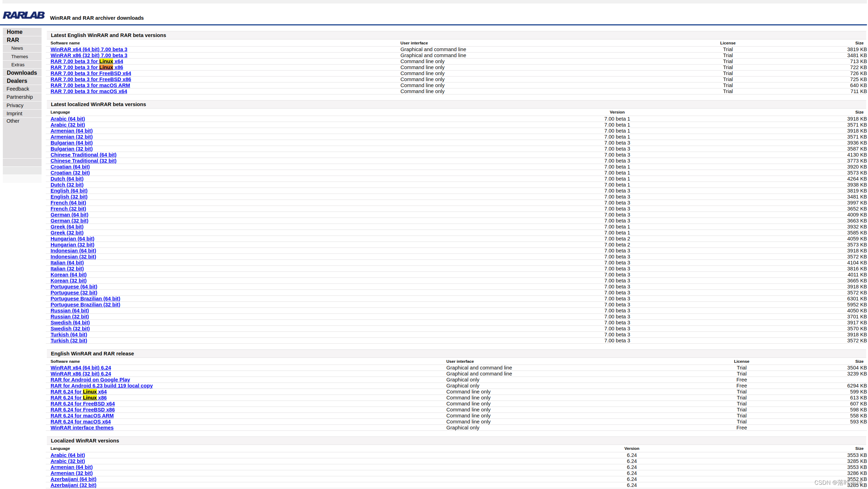
Task: Open German (64 bit) link
Action: pyautogui.click(x=69, y=215)
